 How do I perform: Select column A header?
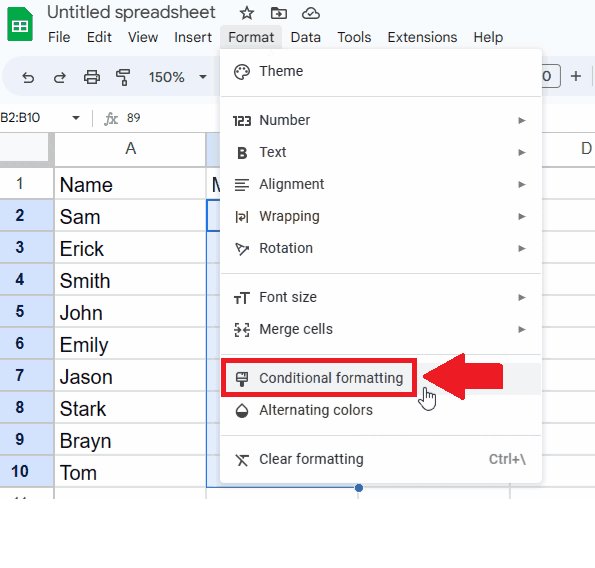(x=130, y=149)
